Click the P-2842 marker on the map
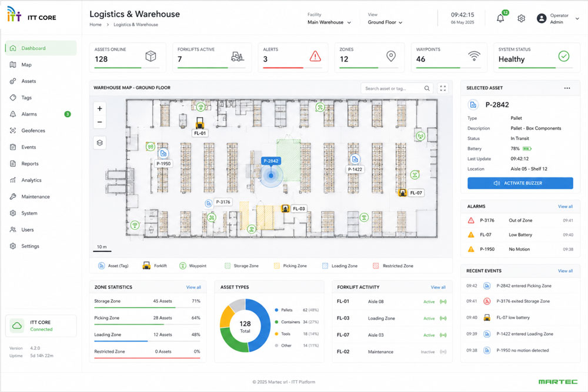Screen dimensions: 588x392 (270, 175)
